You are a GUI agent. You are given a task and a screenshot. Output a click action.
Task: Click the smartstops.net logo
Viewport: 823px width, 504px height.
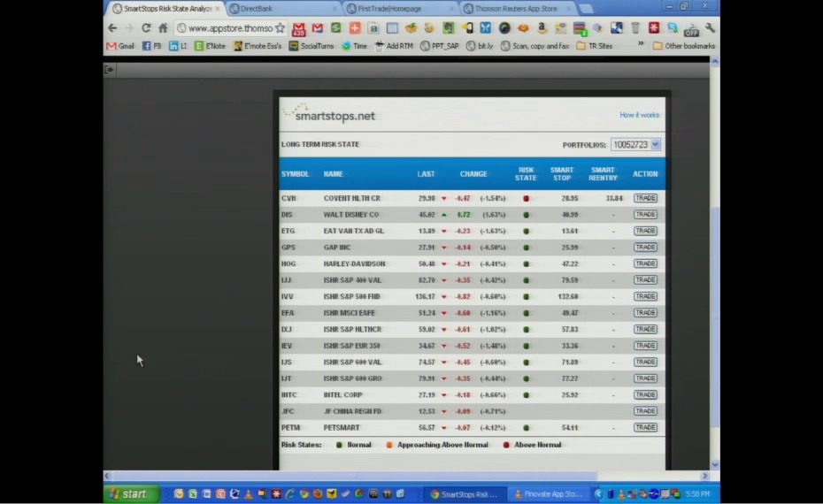click(x=329, y=114)
